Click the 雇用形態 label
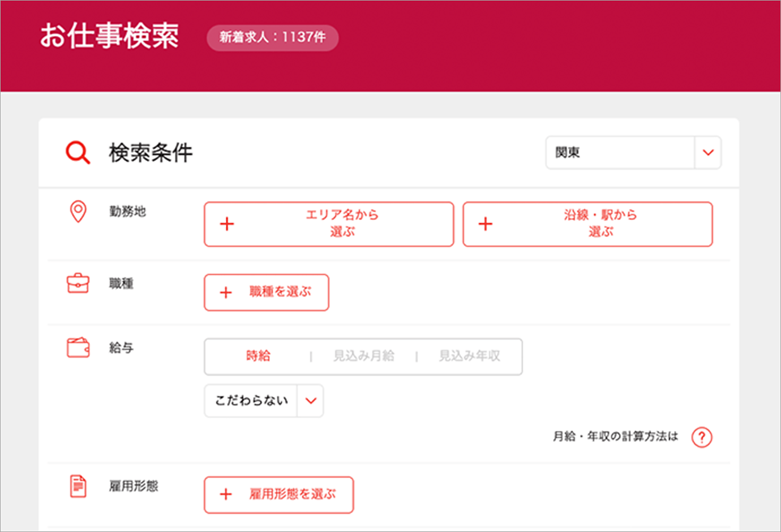 click(x=134, y=486)
